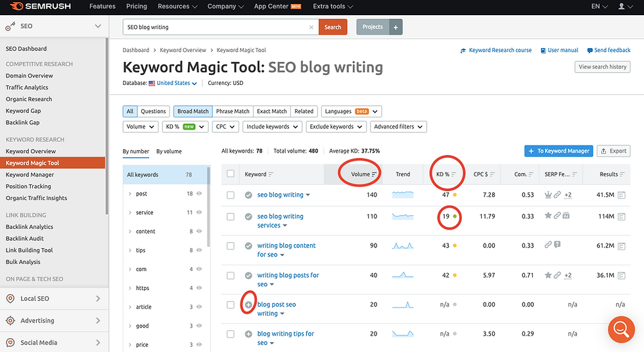Expand the 'tips' keyword group

click(130, 250)
